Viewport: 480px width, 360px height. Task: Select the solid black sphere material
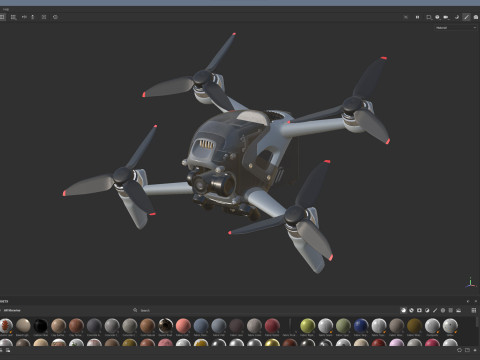pos(41,325)
